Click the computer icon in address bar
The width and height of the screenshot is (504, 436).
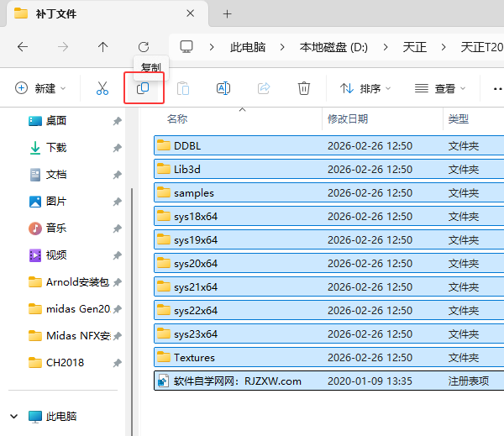[x=186, y=47]
